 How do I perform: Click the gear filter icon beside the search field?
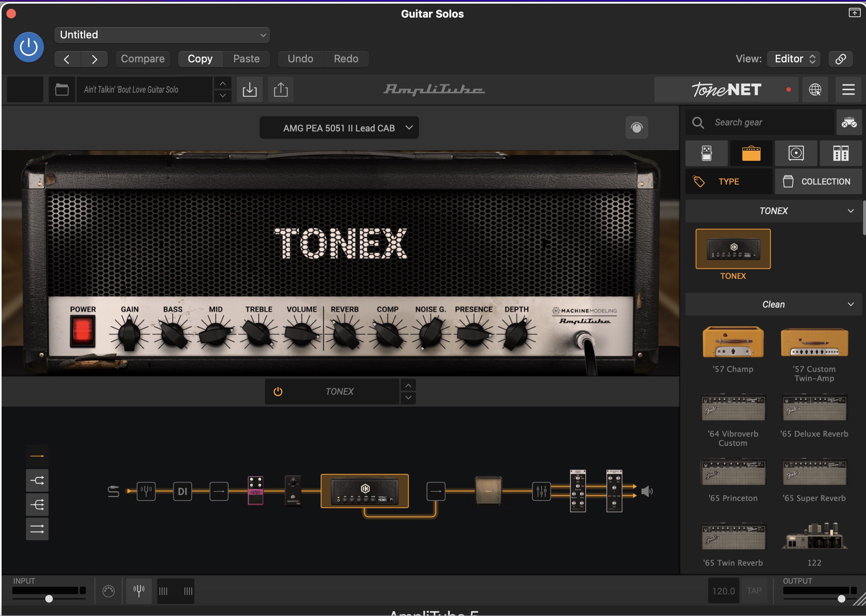point(849,122)
